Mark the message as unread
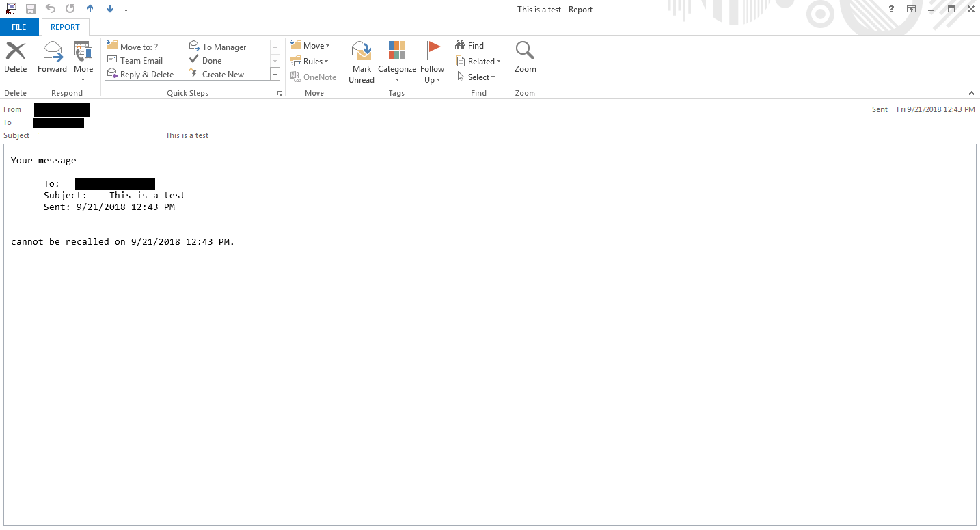Viewport: 980px width, 530px height. (362, 62)
